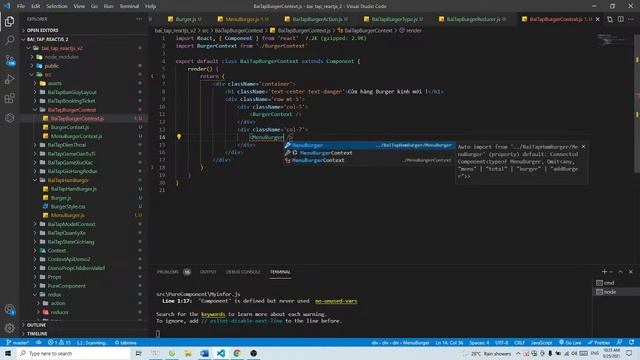640x360 pixels.
Task: Click the master branch status item
Action: [x=18, y=342]
